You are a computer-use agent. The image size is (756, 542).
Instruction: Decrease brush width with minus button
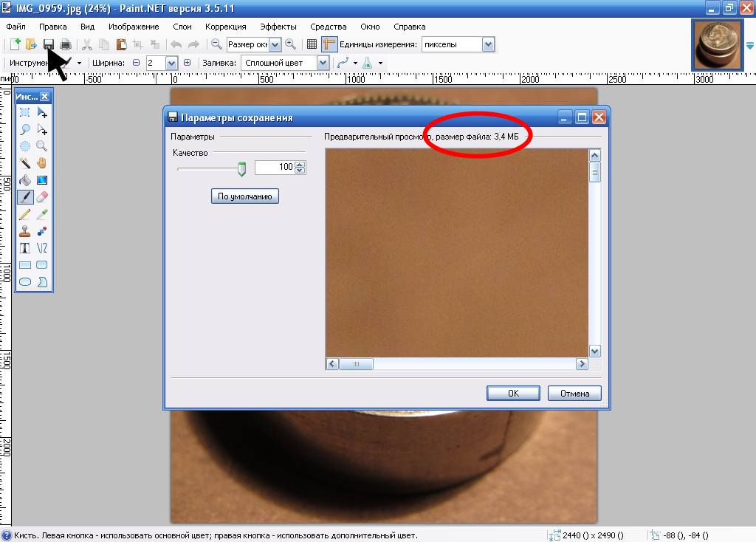click(137, 63)
